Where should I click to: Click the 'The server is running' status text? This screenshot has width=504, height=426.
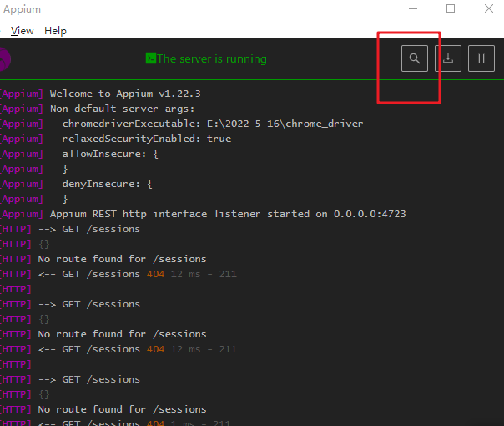coord(212,58)
